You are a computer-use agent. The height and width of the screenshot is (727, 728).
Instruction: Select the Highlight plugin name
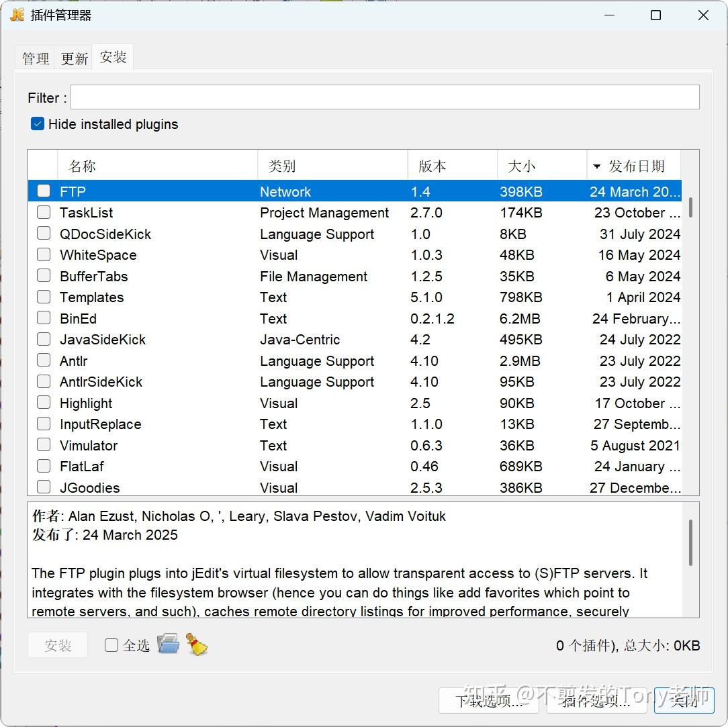pos(86,403)
